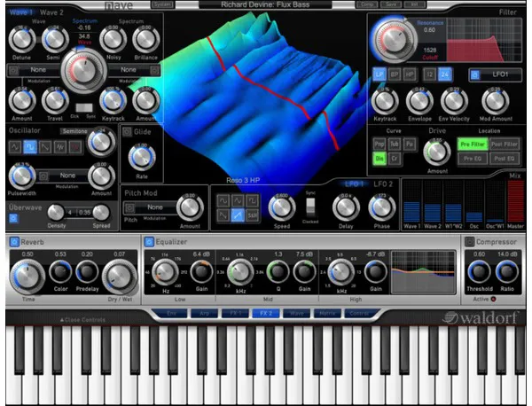The width and height of the screenshot is (532, 406).
Task: Turn on the Glide toggle
Action: coord(127,131)
